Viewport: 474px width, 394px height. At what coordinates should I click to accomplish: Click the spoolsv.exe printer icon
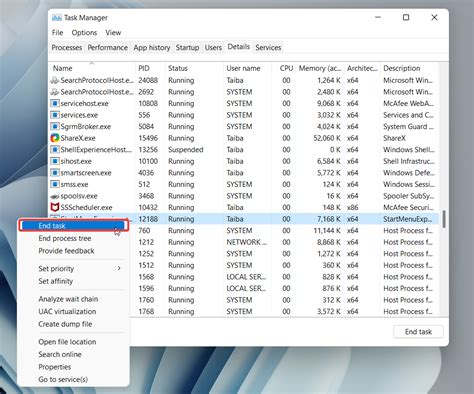[55, 196]
